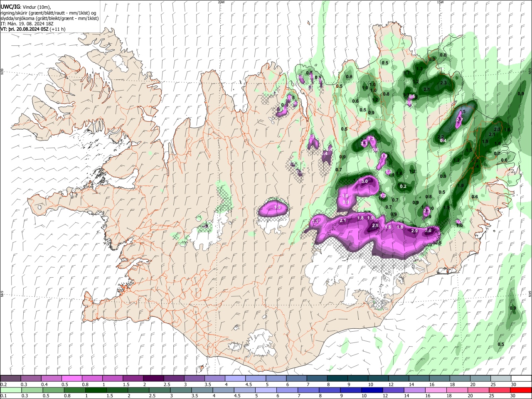Click top-row legend swatch between 0.2 and 0.3
This screenshot has height=399, width=532.
[x=10, y=379]
